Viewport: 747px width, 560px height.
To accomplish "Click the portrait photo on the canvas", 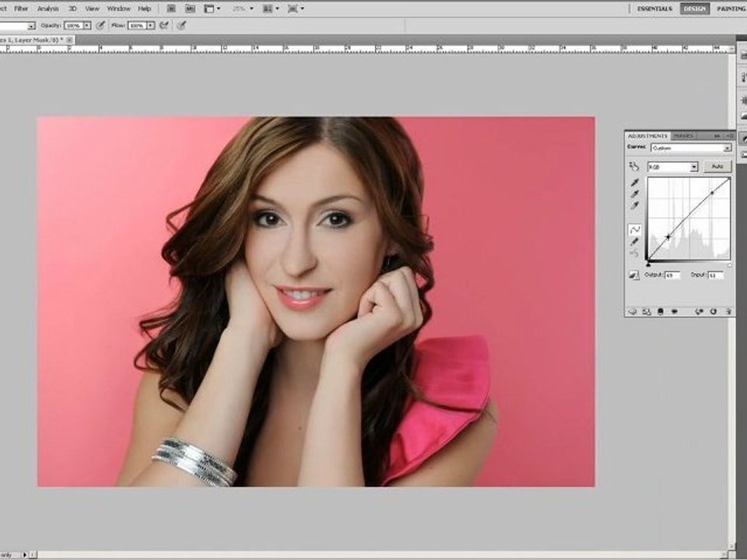I will point(316,302).
